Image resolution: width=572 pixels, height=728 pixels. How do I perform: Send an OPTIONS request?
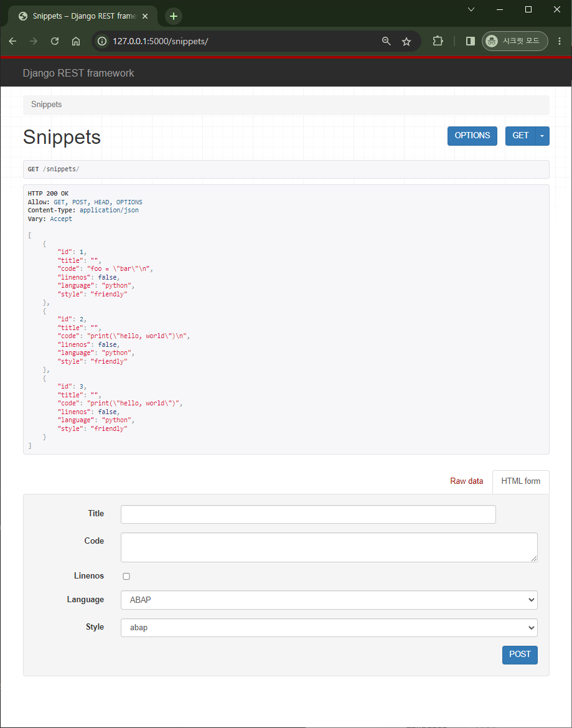pos(472,136)
